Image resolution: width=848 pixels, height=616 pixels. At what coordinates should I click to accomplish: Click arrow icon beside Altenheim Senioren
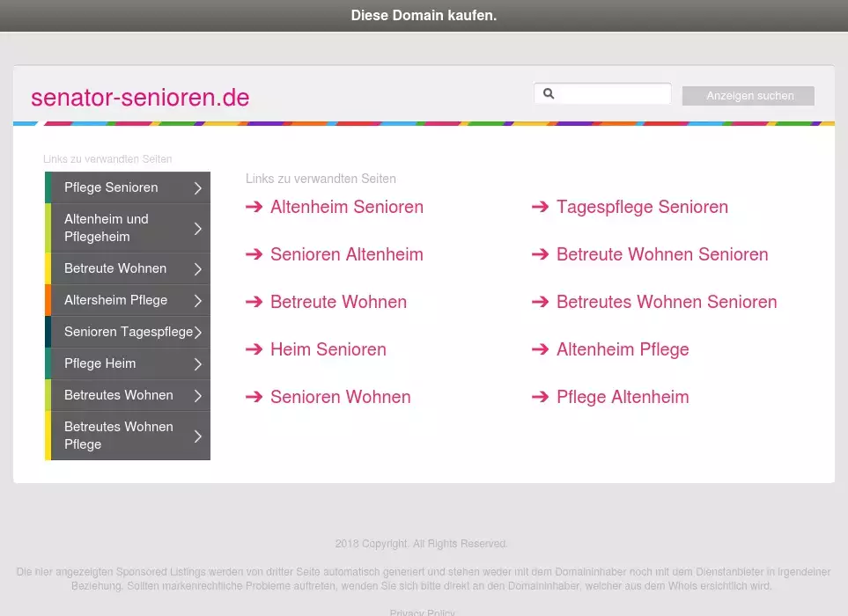[254, 207]
